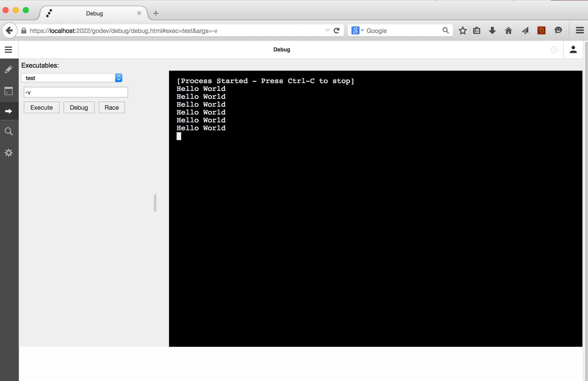The width and height of the screenshot is (588, 381).
Task: Click the side panel splitter handle
Action: tap(155, 203)
